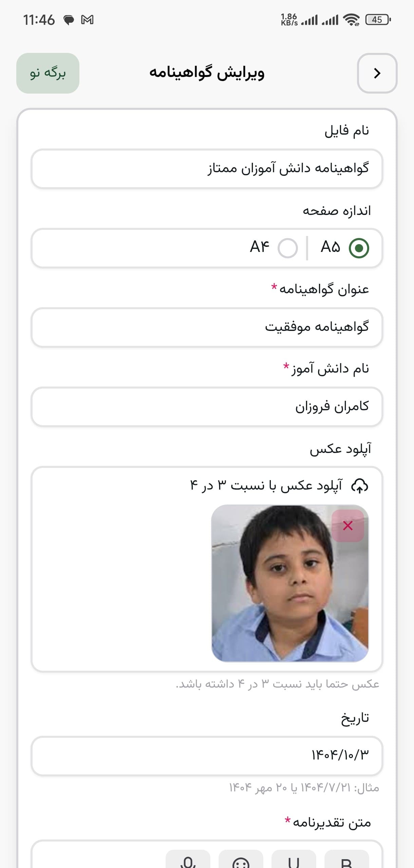Tap the battery indicator in status bar
The image size is (414, 868).
coord(378,20)
